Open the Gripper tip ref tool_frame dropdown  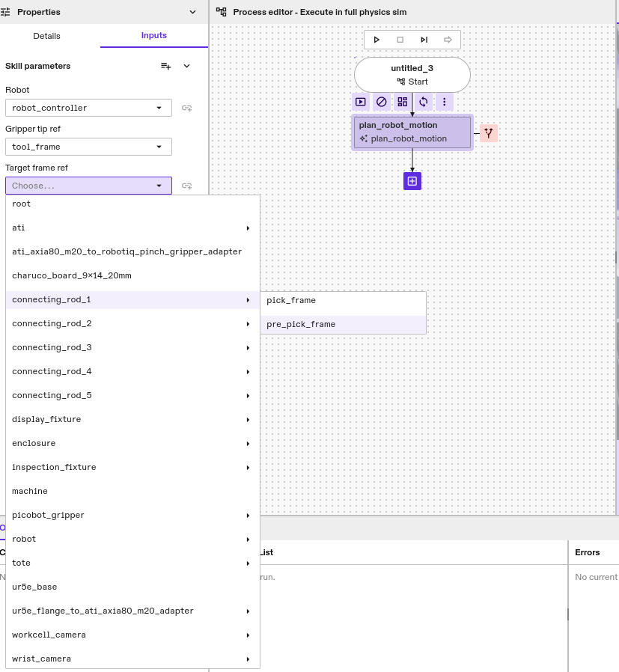(x=88, y=147)
